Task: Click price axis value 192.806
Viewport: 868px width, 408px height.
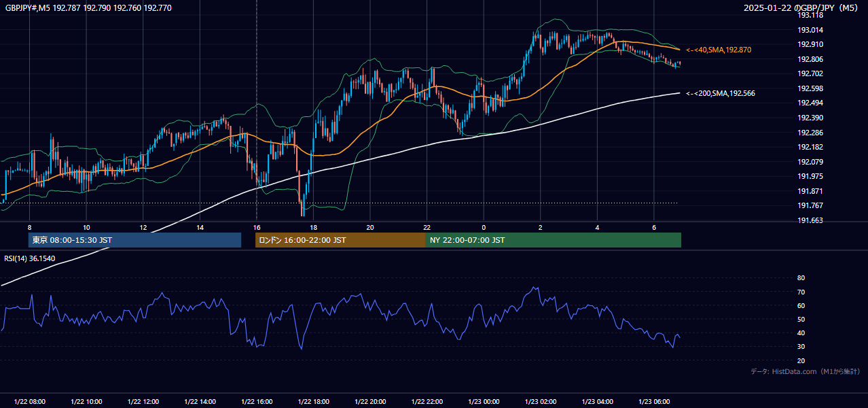Action: point(810,59)
